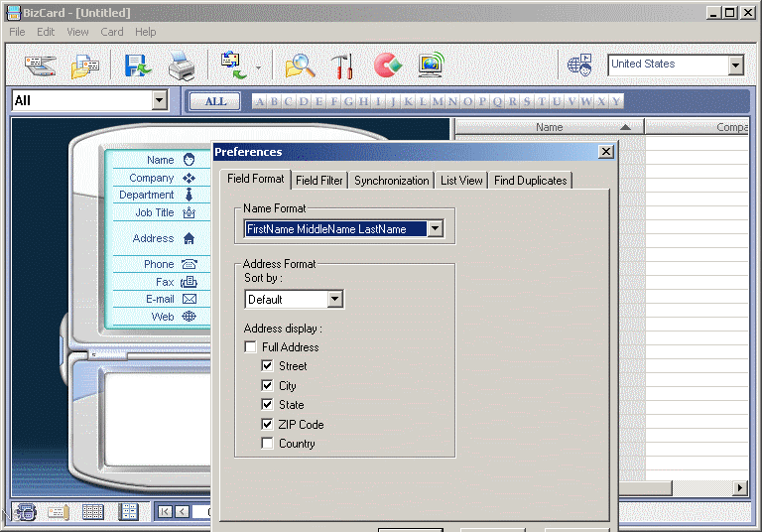The height and width of the screenshot is (532, 762).
Task: Click the globe with face language icon
Action: click(x=579, y=66)
